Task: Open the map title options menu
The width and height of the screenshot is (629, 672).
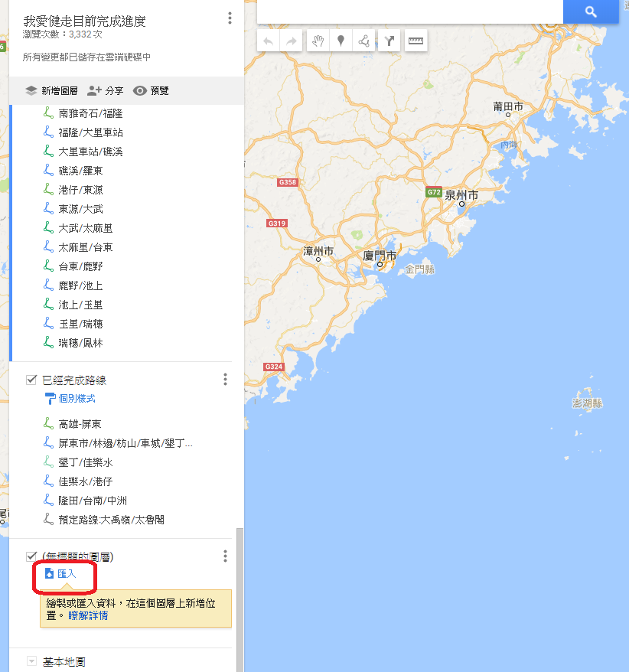Action: point(230,18)
